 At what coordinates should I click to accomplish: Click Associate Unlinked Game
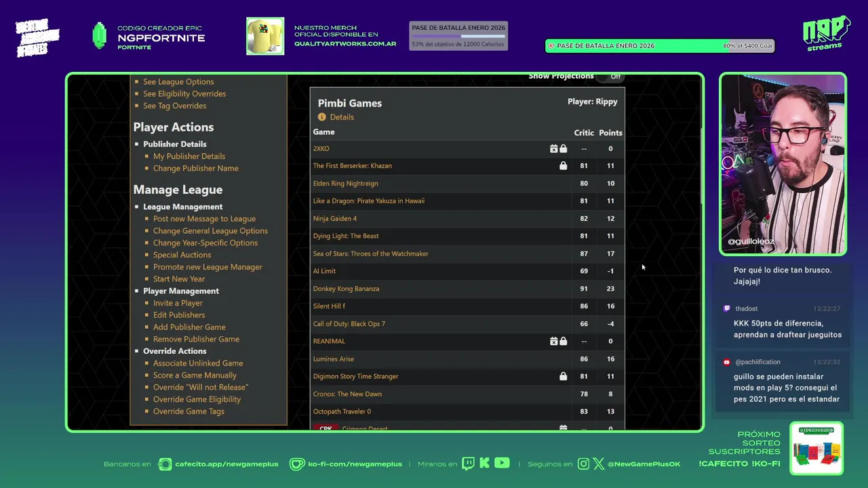[198, 363]
